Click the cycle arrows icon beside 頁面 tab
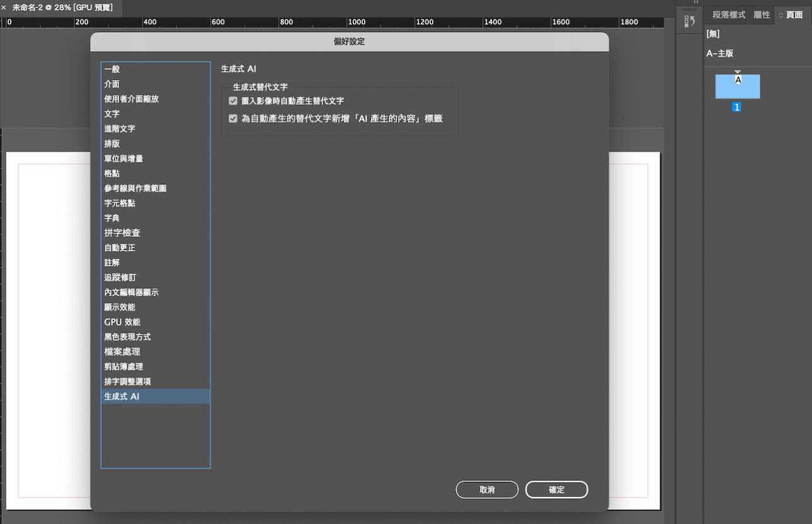The width and height of the screenshot is (812, 524). click(x=781, y=15)
